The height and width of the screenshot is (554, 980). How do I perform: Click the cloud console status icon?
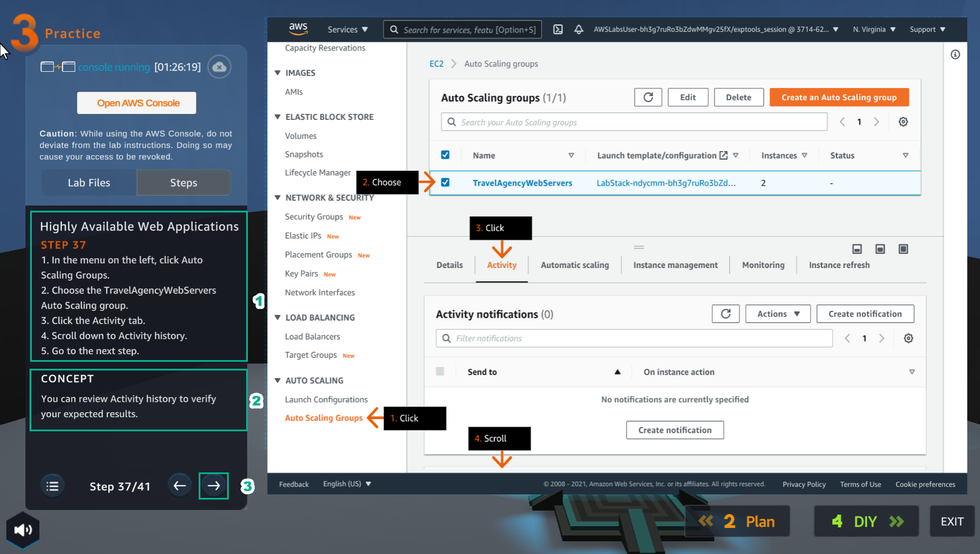tap(219, 67)
